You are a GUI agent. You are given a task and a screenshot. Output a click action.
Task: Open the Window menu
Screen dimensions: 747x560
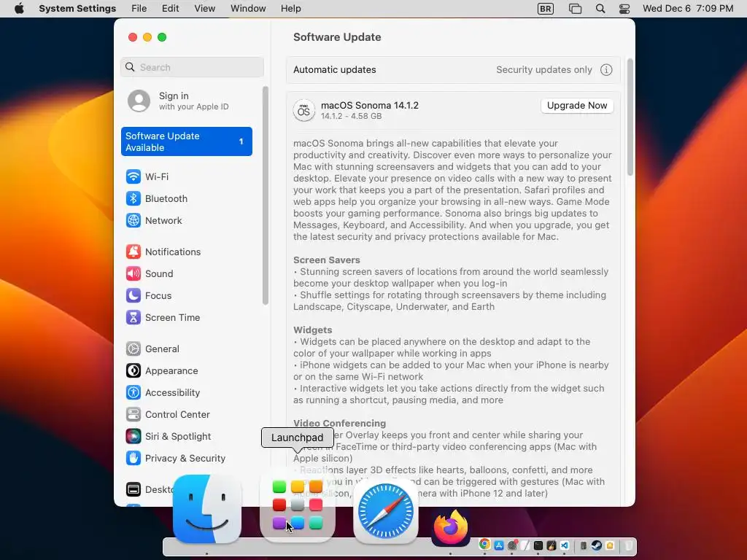[x=248, y=9]
